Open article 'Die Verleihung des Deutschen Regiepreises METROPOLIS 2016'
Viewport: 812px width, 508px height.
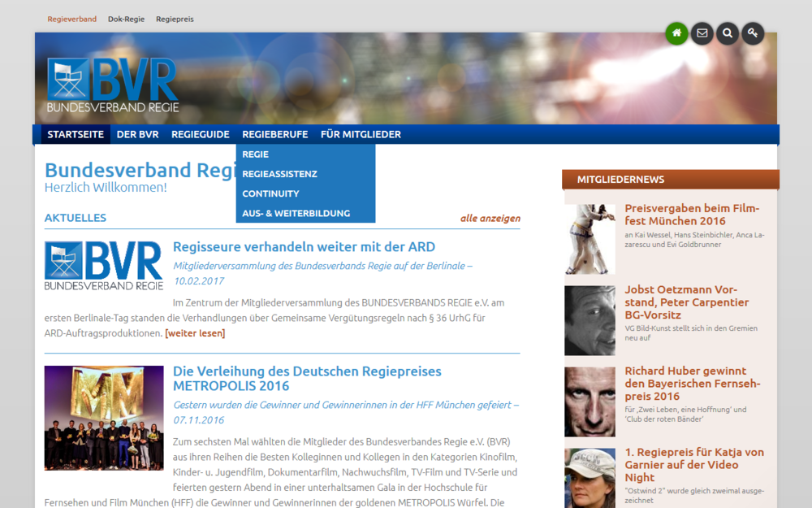coord(307,379)
